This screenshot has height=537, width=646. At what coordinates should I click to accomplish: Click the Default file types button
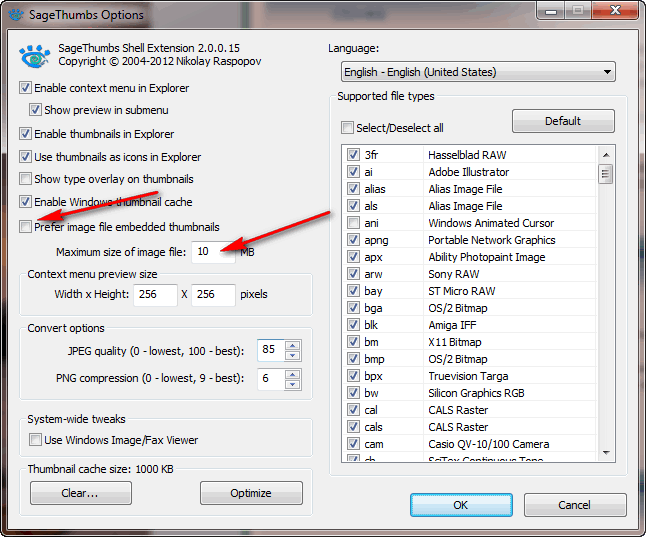click(x=563, y=121)
